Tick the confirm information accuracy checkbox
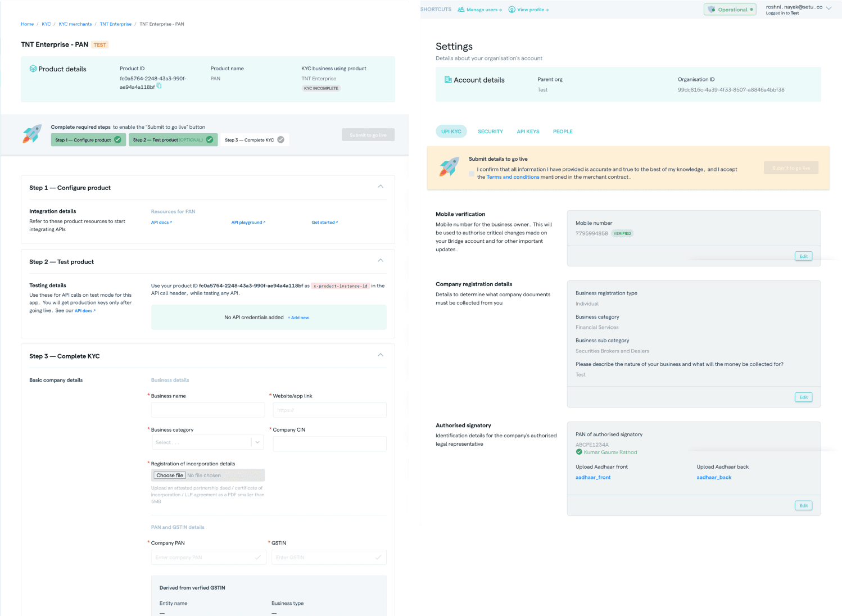 point(472,173)
